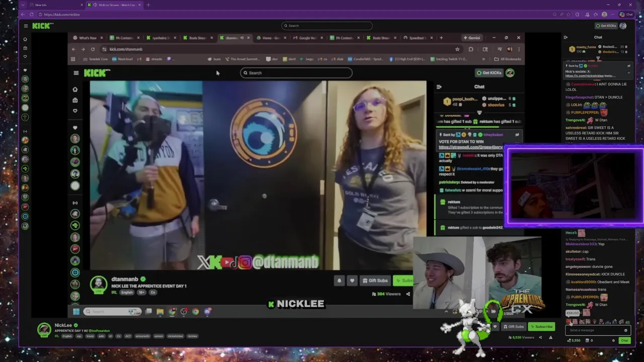This screenshot has height=362, width=644.
Task: Reload the kick.com/nicklee page
Action: [31, 15]
